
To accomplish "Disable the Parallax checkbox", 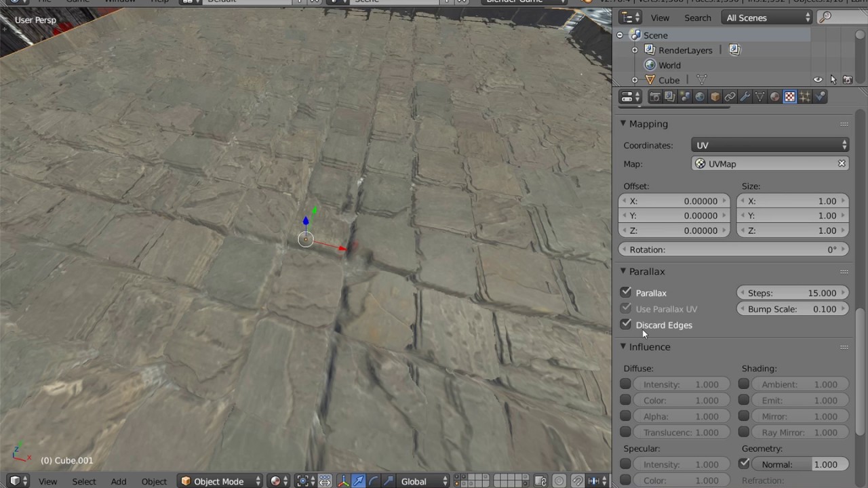I will click(626, 292).
